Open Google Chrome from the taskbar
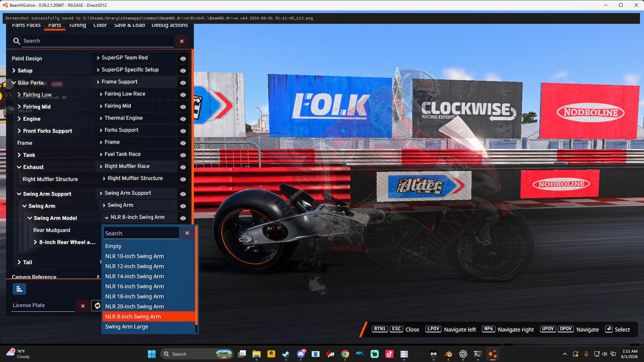This screenshot has height=362, width=644. (345, 354)
